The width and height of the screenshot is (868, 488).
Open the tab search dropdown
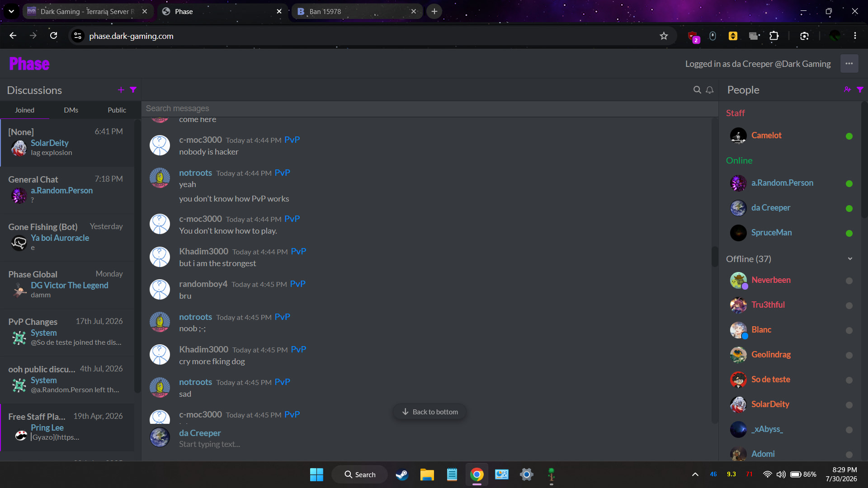(11, 11)
